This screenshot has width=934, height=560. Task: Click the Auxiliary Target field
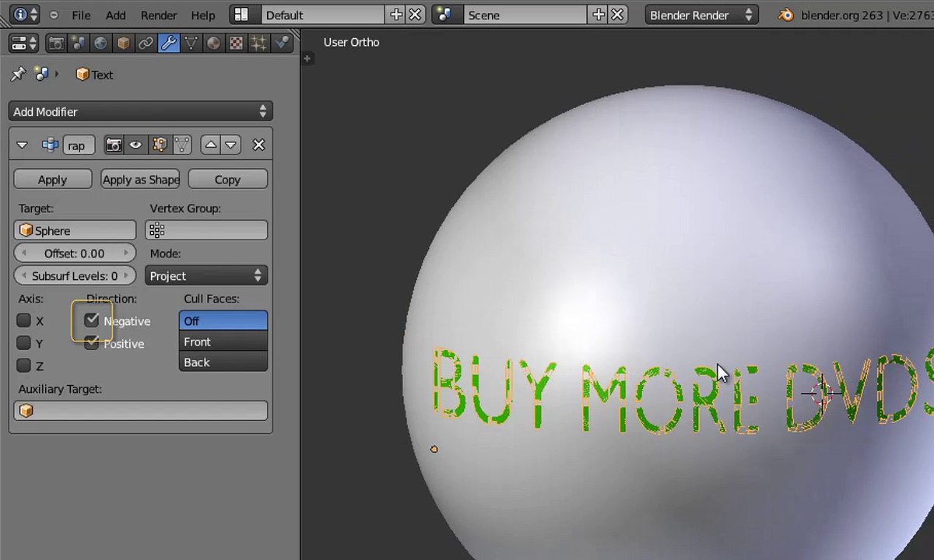(140, 410)
